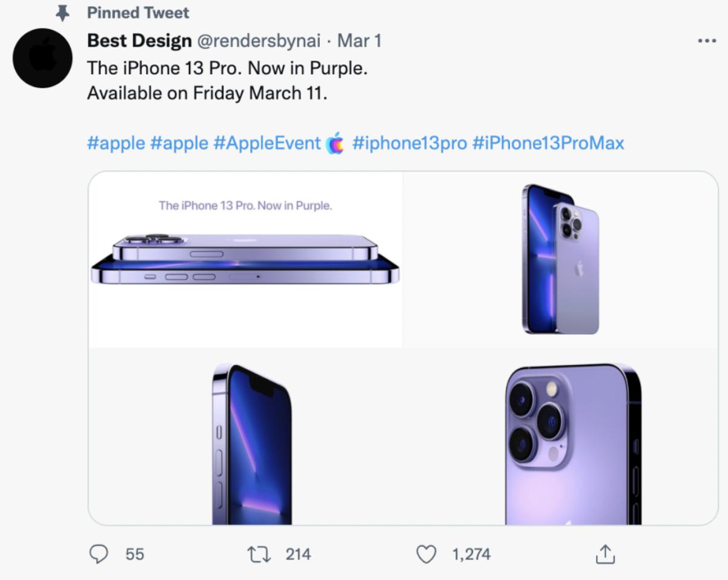Retweet this post using the arrows icon
The width and height of the screenshot is (728, 580).
[259, 554]
